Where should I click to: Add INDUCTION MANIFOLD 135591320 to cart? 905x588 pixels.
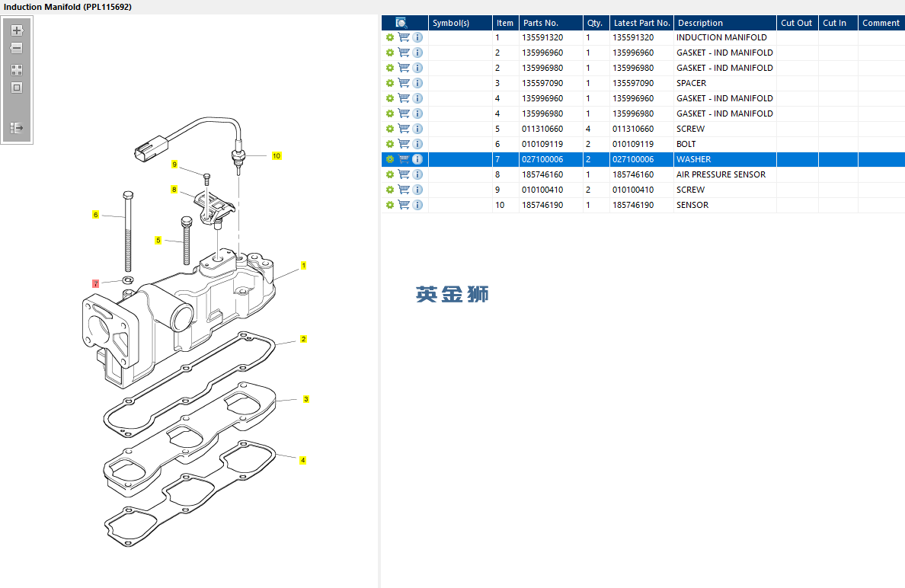404,37
